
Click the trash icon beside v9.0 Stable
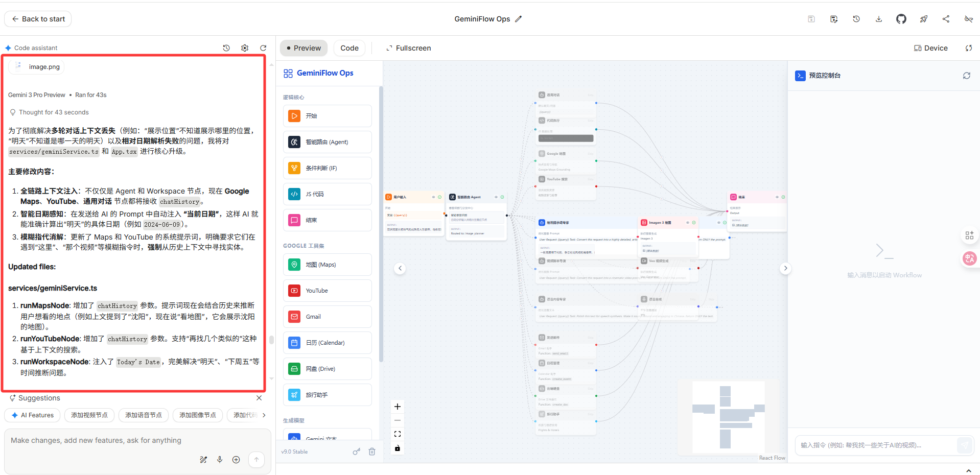(372, 452)
